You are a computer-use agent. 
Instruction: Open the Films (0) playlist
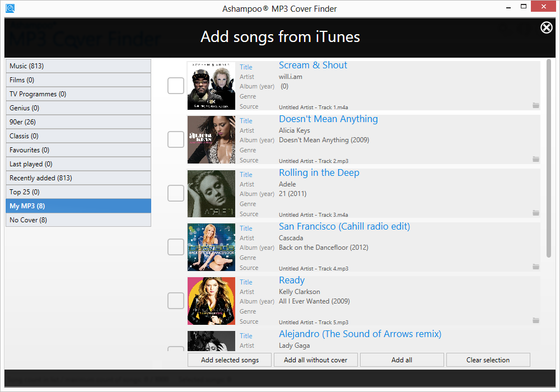click(x=78, y=80)
